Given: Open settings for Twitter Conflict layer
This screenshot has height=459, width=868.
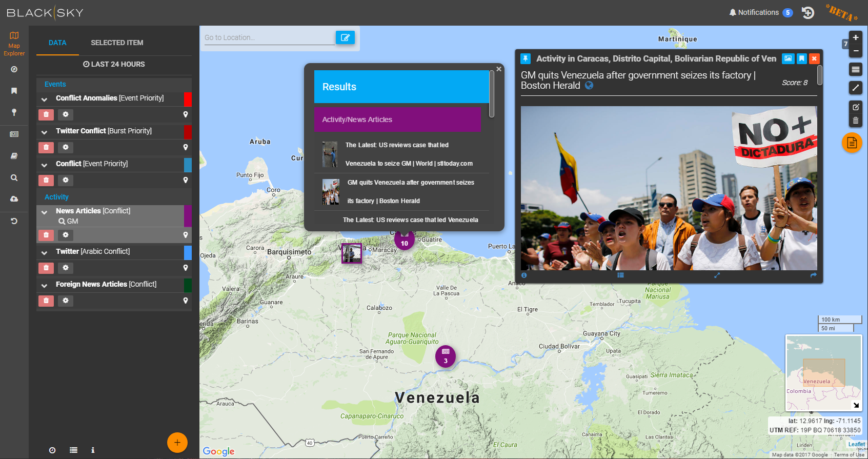Looking at the screenshot, I should pyautogui.click(x=66, y=147).
